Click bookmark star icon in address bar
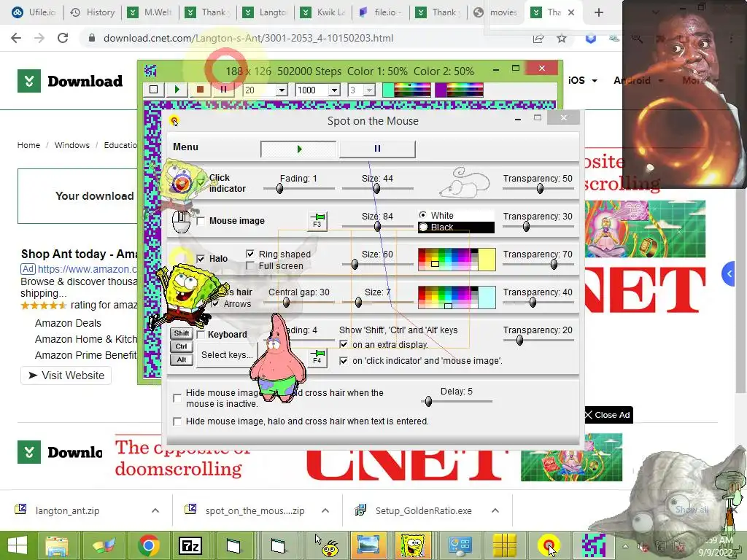This screenshot has width=747, height=560. 562,38
